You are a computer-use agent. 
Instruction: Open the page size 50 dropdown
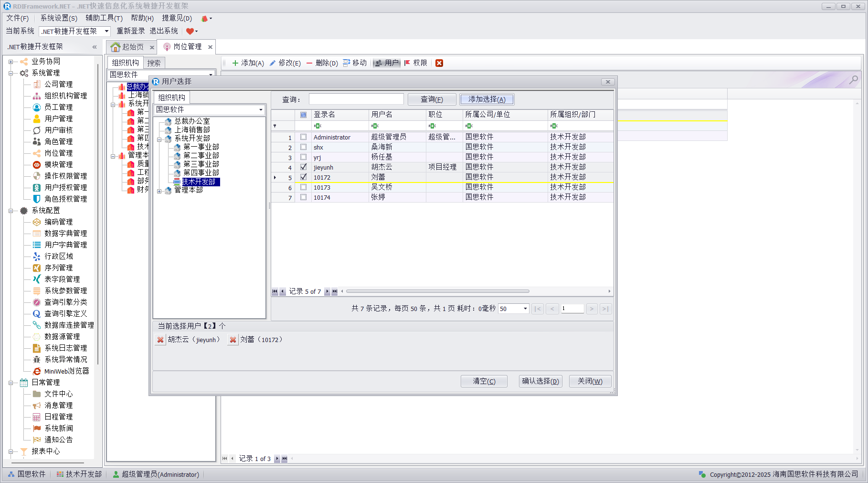coord(525,309)
